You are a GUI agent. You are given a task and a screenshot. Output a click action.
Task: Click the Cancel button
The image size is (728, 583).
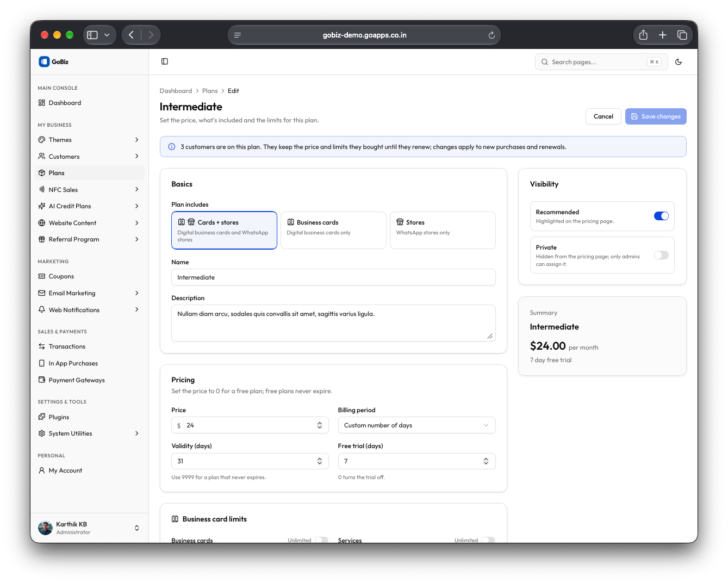[x=603, y=116]
